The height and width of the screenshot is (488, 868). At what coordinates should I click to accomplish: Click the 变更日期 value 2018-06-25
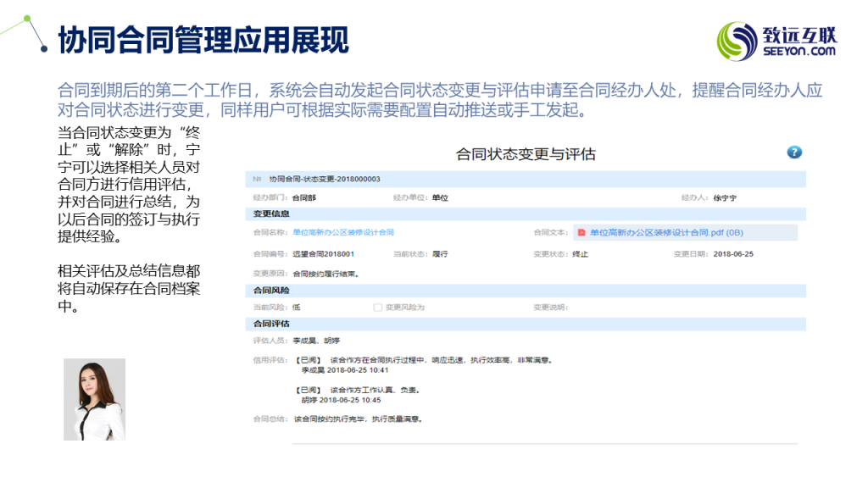(x=732, y=253)
